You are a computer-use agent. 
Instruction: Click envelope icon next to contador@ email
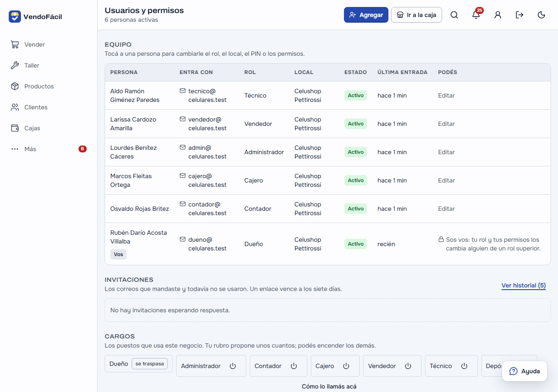tap(183, 204)
